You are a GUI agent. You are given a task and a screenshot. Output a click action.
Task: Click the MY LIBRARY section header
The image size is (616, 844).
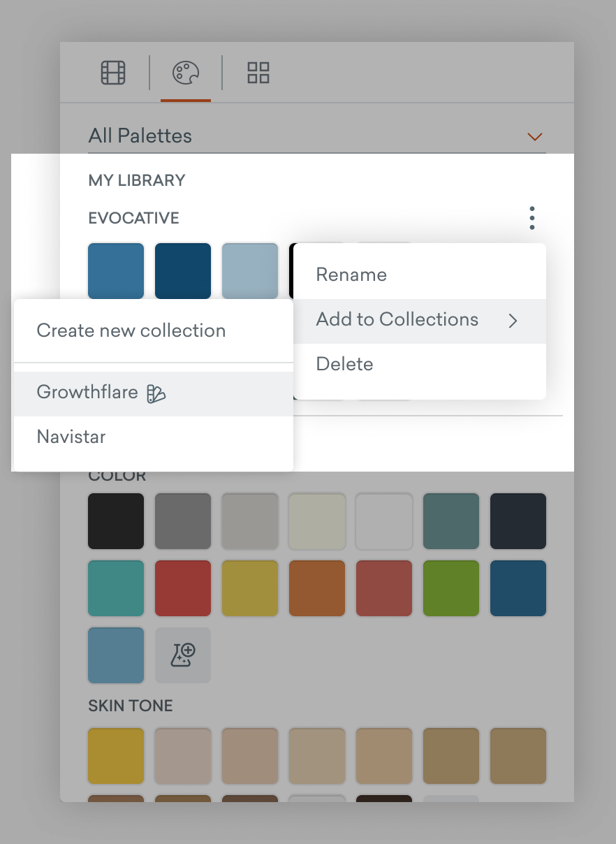[136, 180]
